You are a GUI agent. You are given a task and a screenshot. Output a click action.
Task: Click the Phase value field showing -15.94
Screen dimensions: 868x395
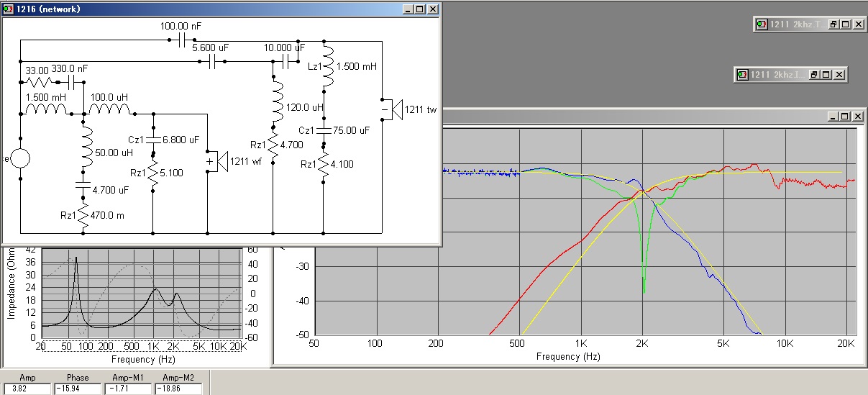78,389
